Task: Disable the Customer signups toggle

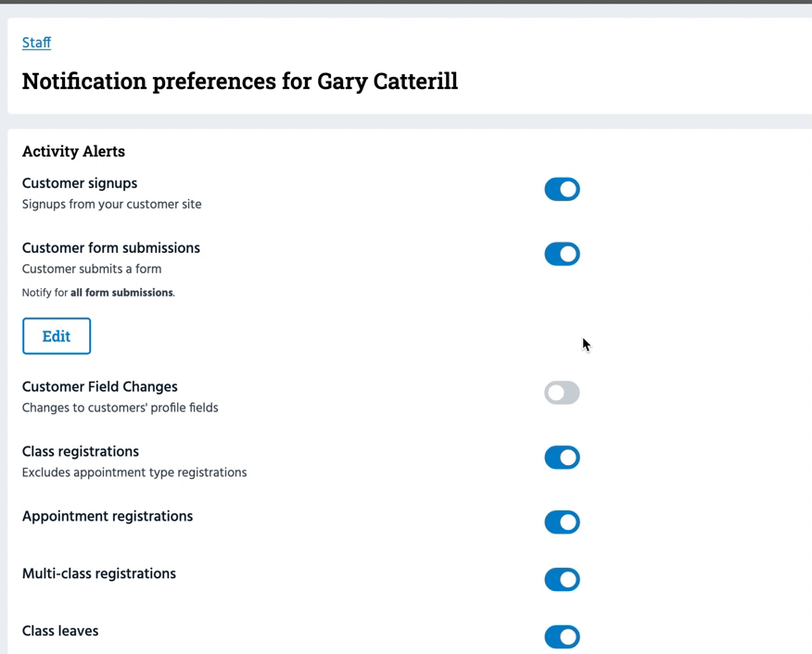Action: click(x=562, y=189)
